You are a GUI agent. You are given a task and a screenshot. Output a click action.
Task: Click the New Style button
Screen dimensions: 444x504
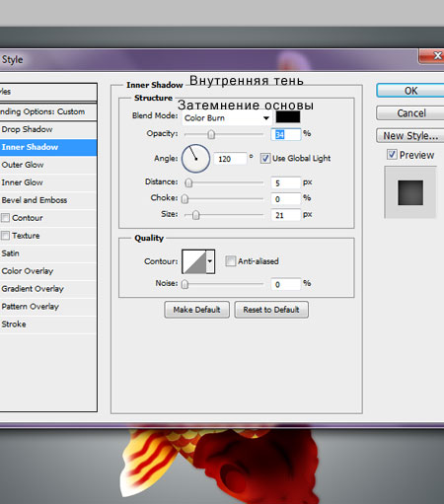[410, 135]
